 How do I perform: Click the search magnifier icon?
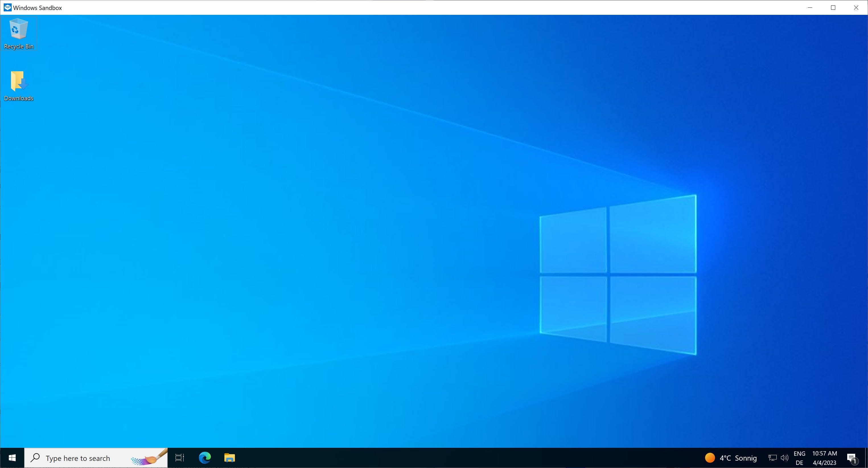[35, 458]
